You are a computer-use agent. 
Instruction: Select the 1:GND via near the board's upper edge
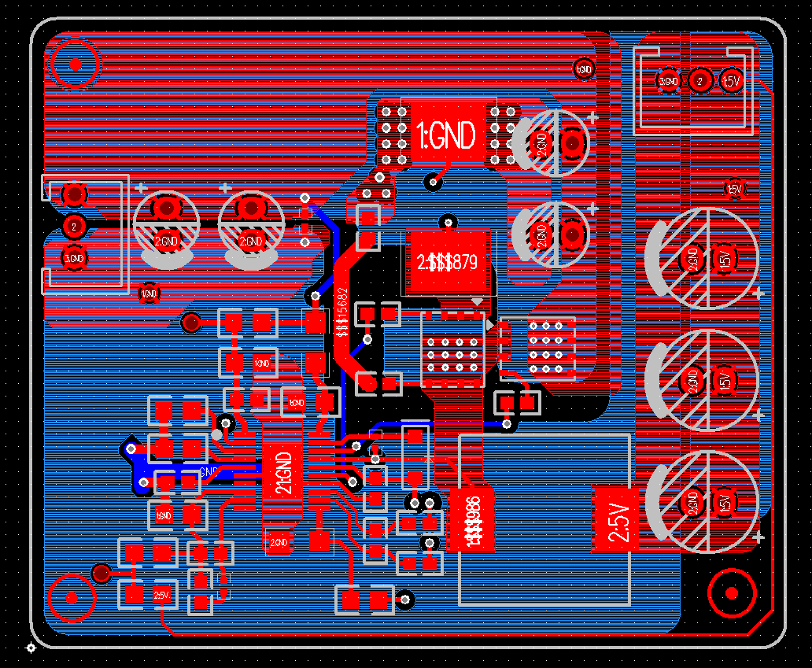pos(584,69)
